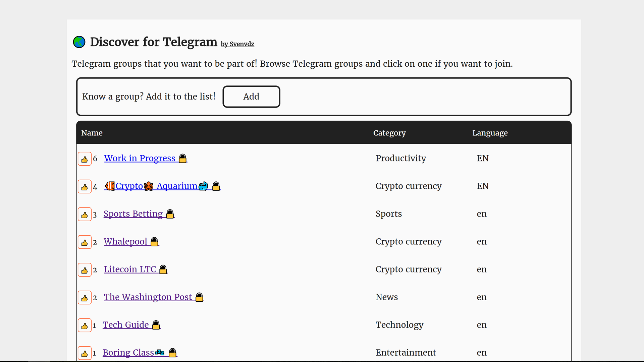Open the Litecoin LTC group link

coord(130,269)
